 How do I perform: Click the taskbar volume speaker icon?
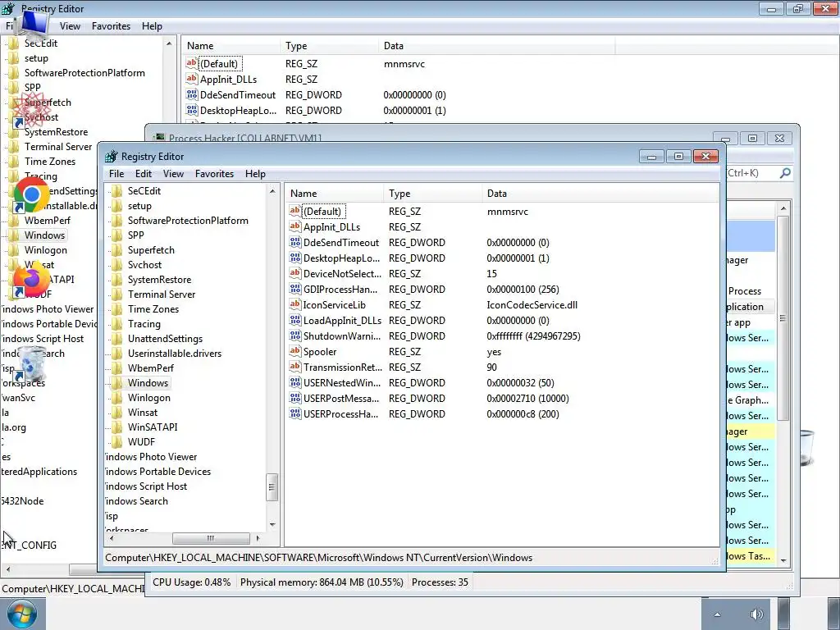(756, 614)
